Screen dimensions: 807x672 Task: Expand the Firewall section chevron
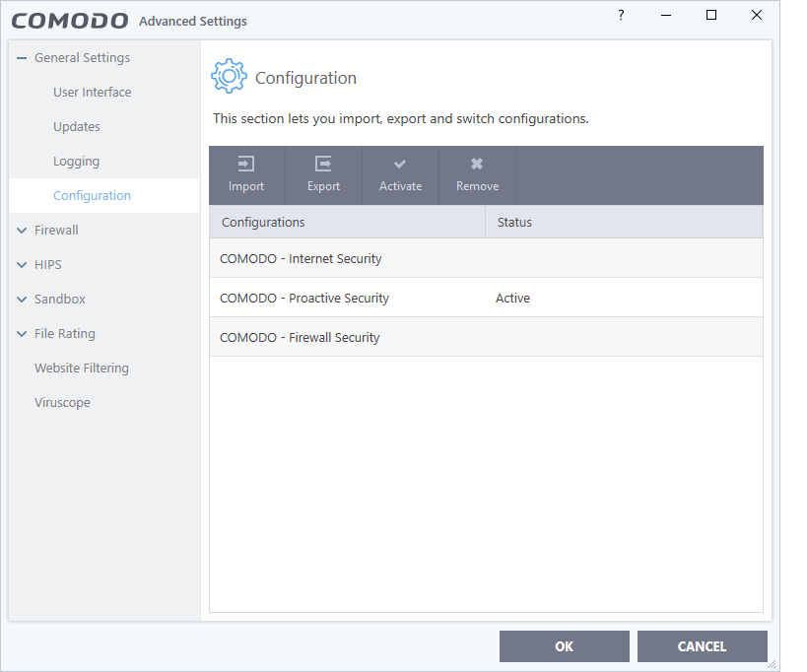(22, 231)
